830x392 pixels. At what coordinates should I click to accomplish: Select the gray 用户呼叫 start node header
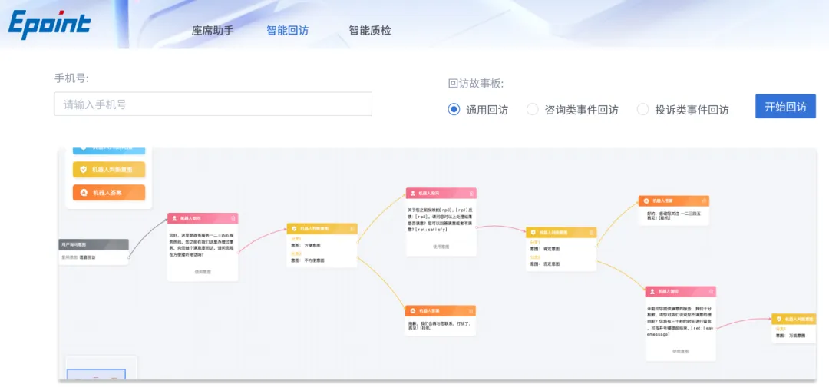tap(93, 244)
